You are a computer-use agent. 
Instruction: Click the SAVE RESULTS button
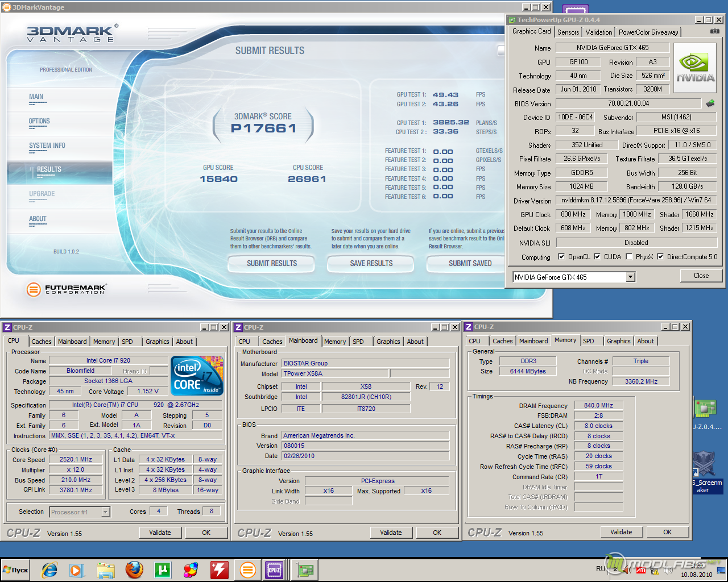tap(371, 263)
